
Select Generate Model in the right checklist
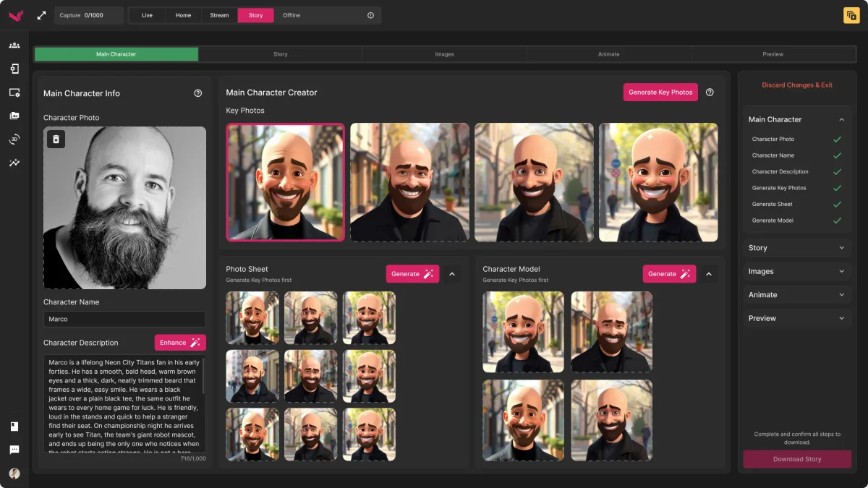(x=773, y=221)
